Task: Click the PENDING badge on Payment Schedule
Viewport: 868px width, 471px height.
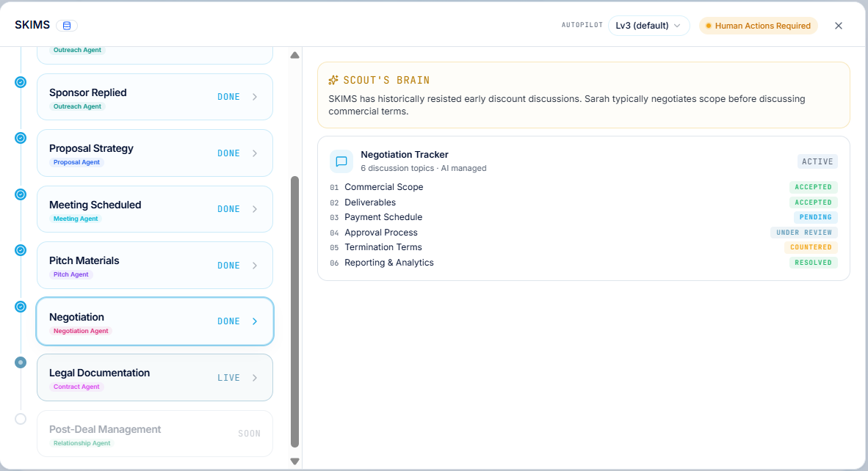Action: coord(815,217)
